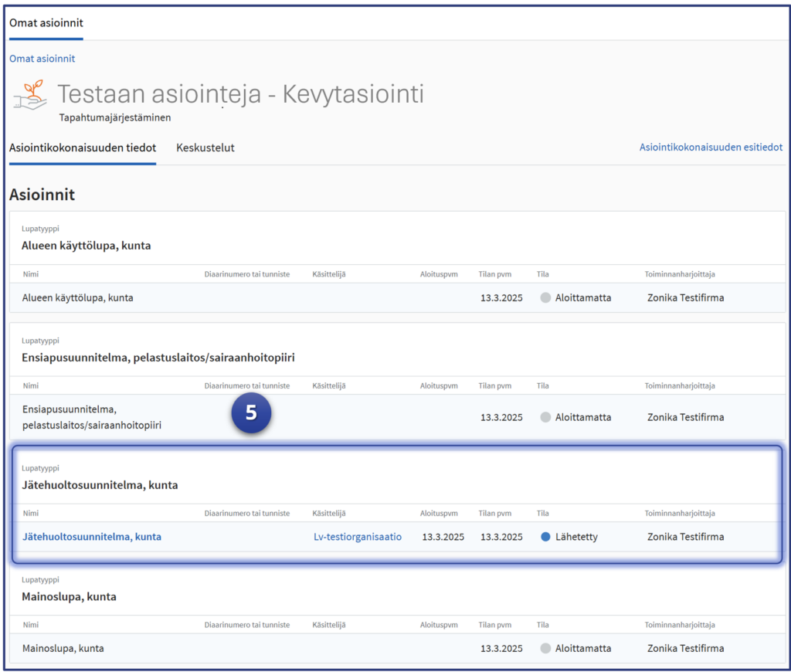Click the Lv-testiorganisaatio handler link
This screenshot has height=672, width=791.
[357, 537]
